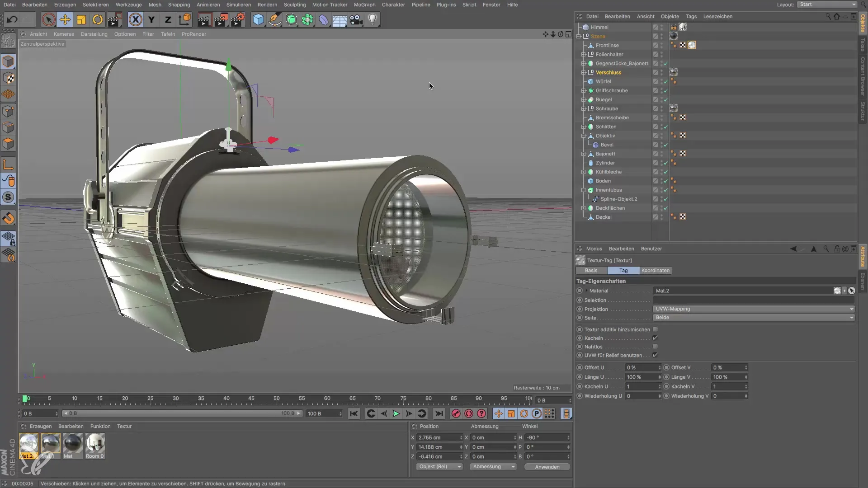Toggle Enable Snap icon (S)
The height and width of the screenshot is (488, 868).
[x=8, y=197]
